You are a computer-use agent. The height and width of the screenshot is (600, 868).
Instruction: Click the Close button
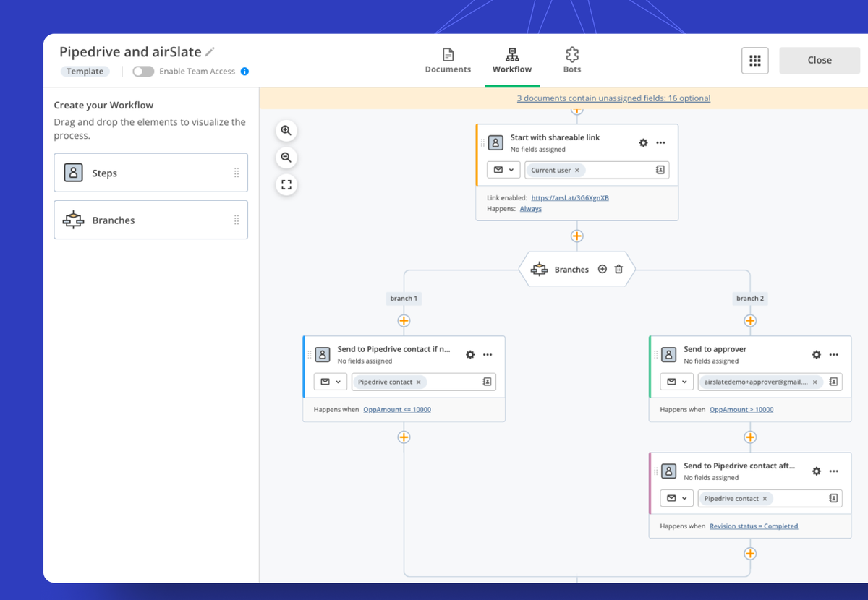point(820,61)
